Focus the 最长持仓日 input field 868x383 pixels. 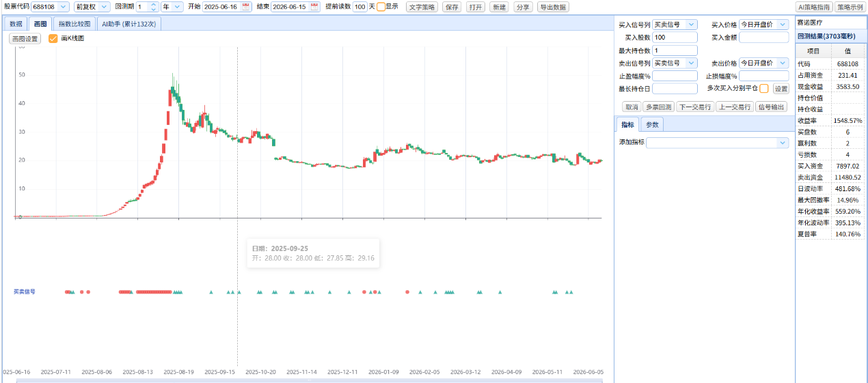coord(675,89)
